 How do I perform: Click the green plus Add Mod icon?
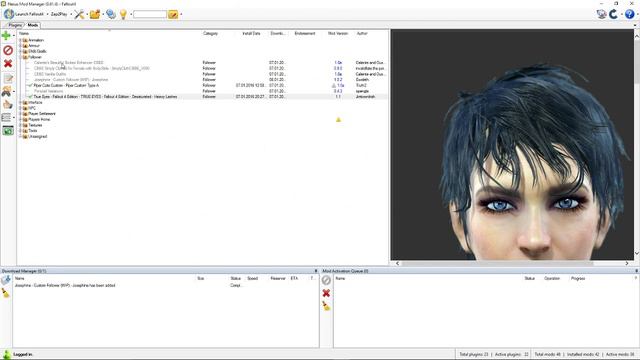point(6,36)
